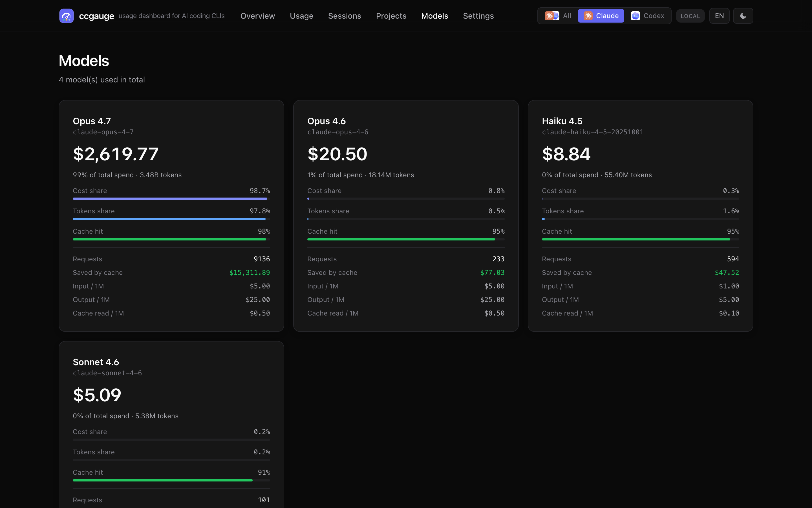Click Opus 4.7 tokens share bar

tap(171, 219)
